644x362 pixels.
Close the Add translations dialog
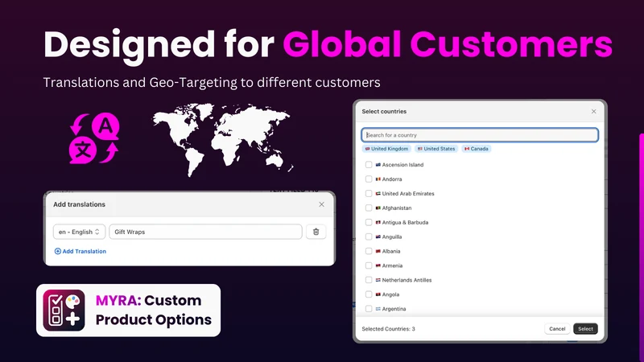coord(321,204)
